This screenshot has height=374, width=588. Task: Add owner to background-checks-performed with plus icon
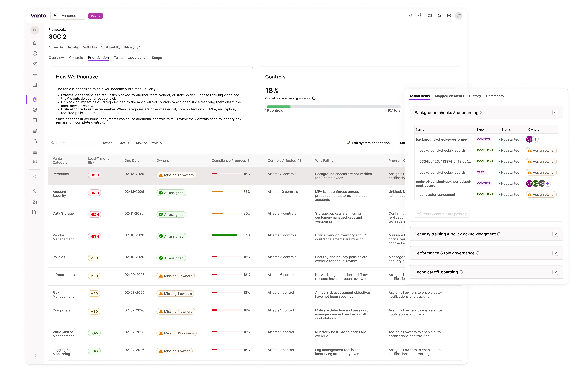[535, 139]
